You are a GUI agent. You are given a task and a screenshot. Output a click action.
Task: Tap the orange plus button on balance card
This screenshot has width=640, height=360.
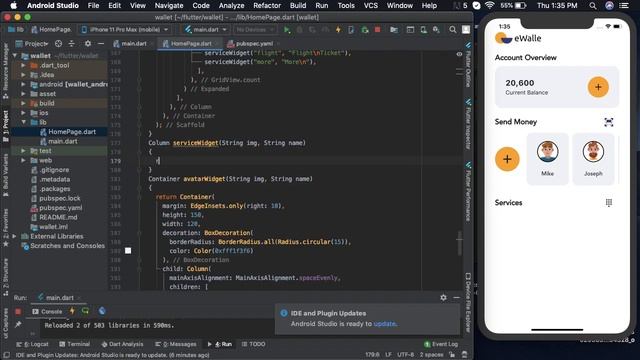(x=598, y=87)
